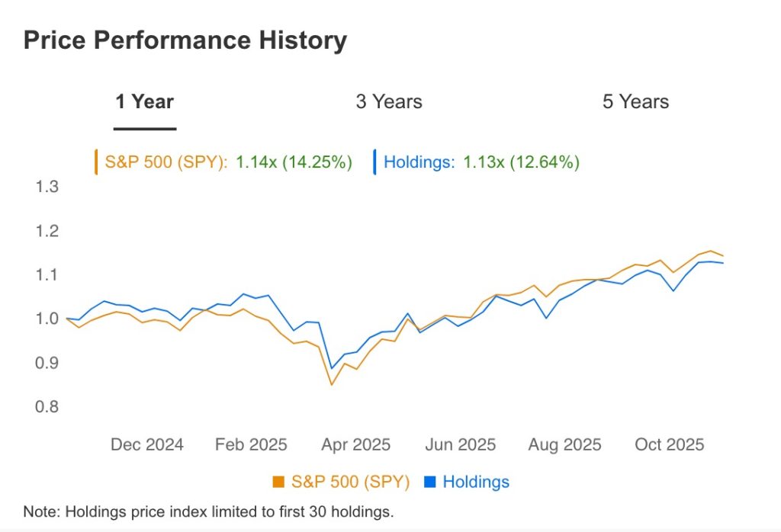781x532 pixels.
Task: Click the Price Performance History title
Action: (185, 40)
